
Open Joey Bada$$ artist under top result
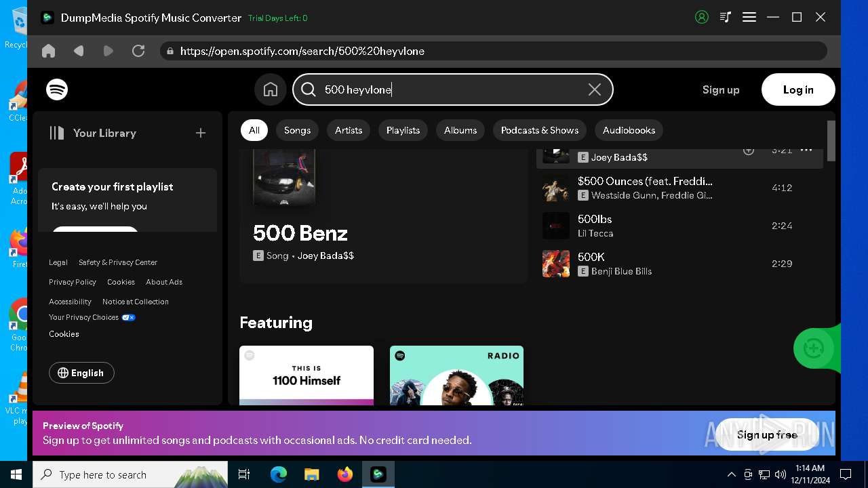coord(325,256)
